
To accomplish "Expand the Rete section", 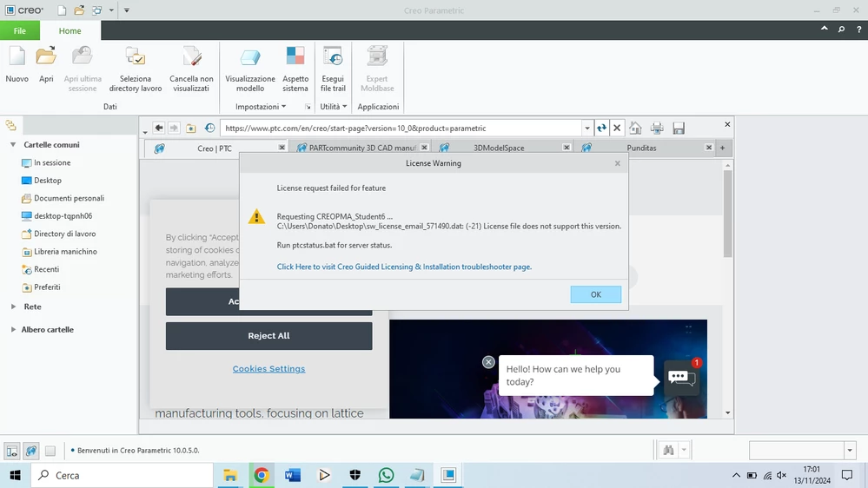I will (x=13, y=306).
